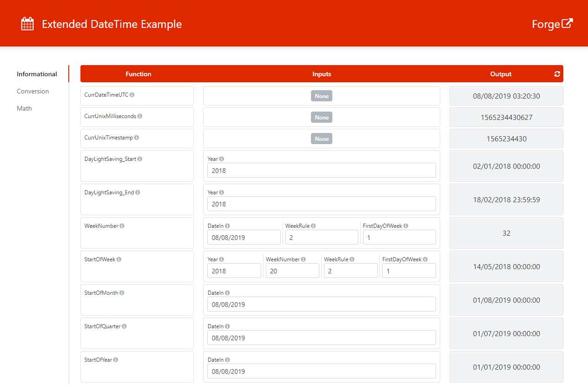
Task: Click info icon next to StartOfQuarter
Action: [x=124, y=326]
